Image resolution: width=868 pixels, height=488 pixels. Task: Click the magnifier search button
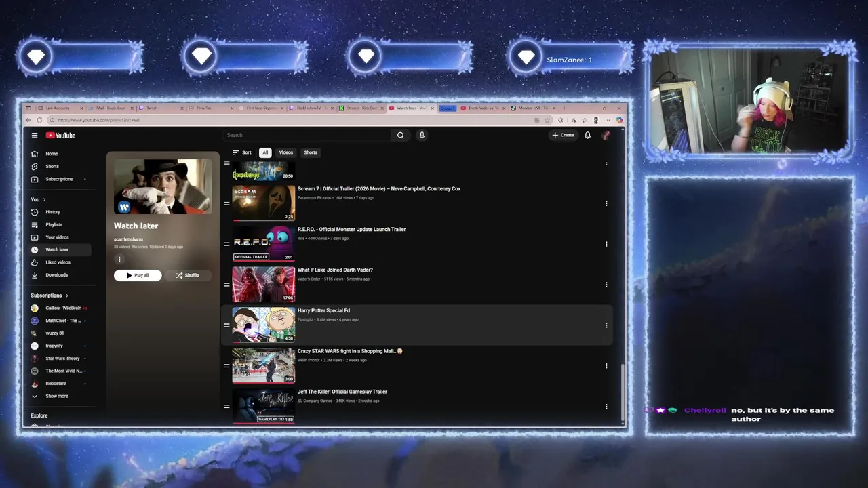point(401,135)
